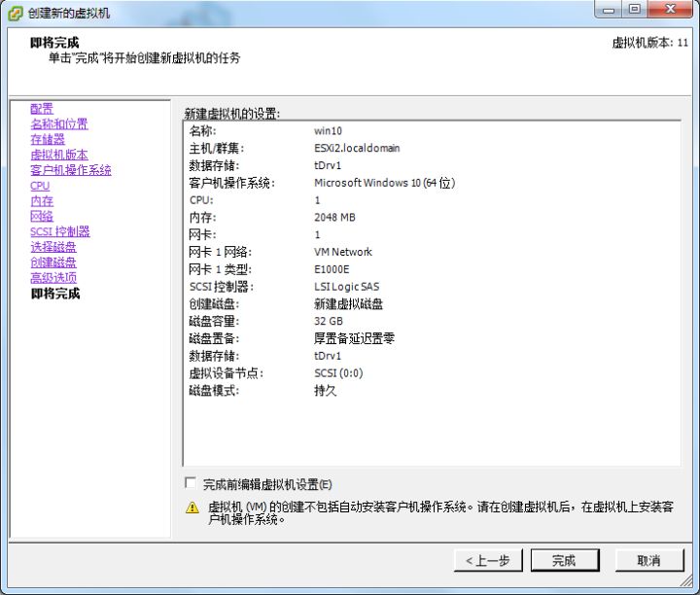Click the 主机/群集 row label
This screenshot has height=595, width=700.
click(217, 148)
